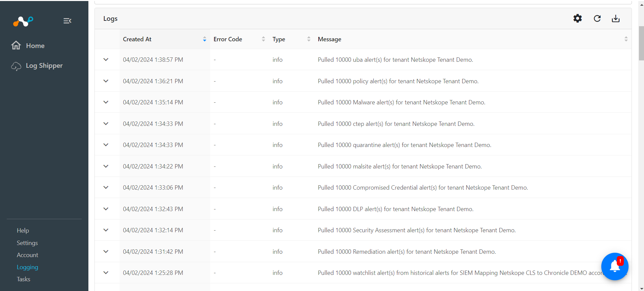This screenshot has width=644, height=291.
Task: Download the logs with download icon
Action: coord(616,18)
